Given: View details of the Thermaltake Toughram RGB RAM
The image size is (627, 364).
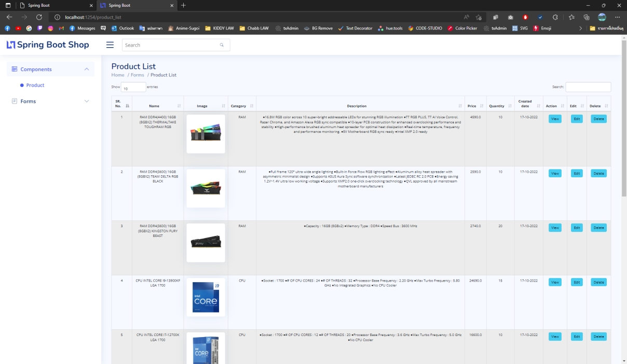Looking at the screenshot, I should click(555, 119).
